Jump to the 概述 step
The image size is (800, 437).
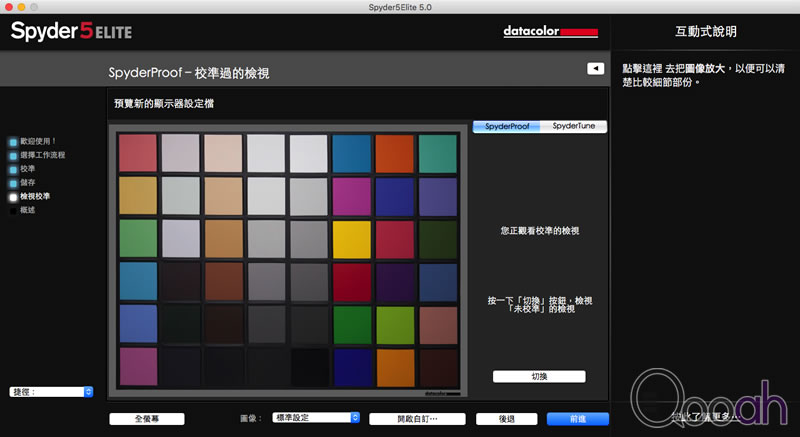pos(22,210)
